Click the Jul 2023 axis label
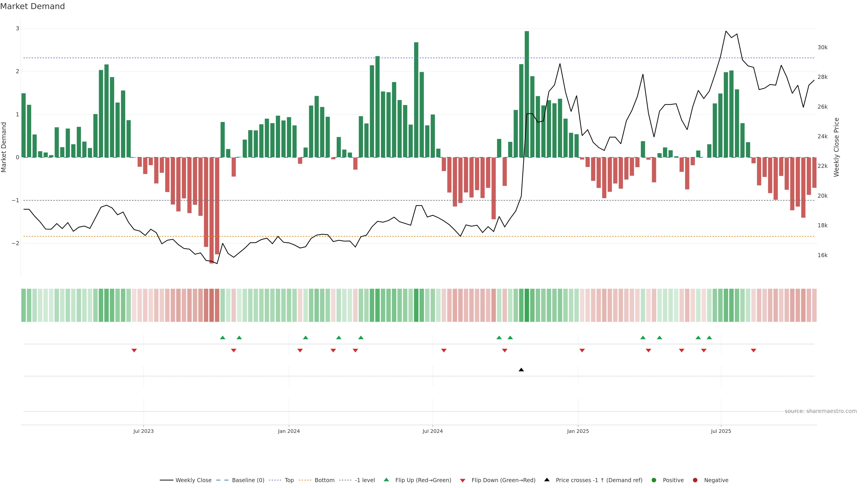 143,431
